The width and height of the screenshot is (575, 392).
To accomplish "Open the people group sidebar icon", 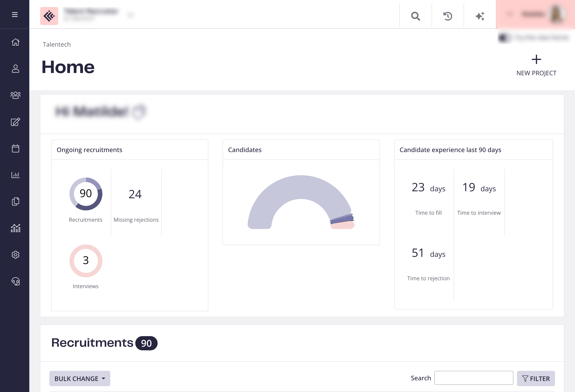I will [15, 95].
